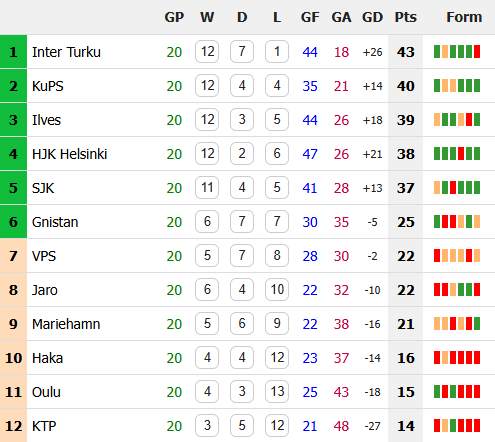The width and height of the screenshot is (495, 442).
Task: Click the GF column header
Action: 310,17
